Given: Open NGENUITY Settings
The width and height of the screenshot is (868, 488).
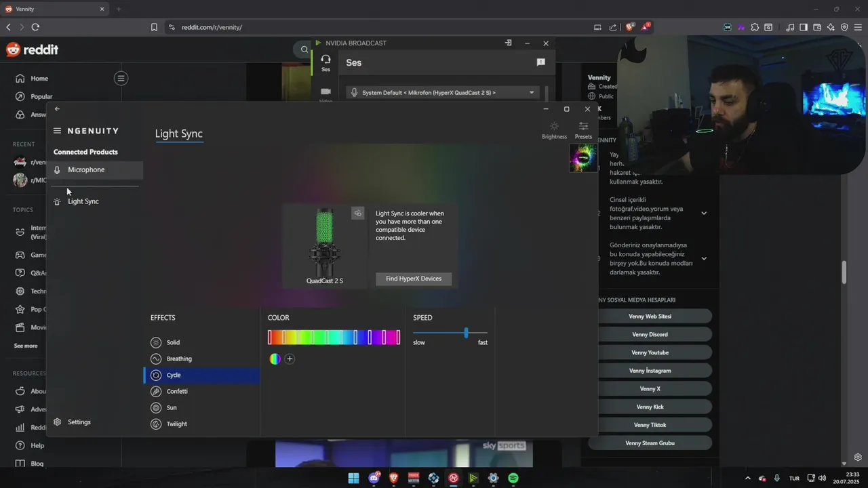Looking at the screenshot, I should (x=73, y=422).
